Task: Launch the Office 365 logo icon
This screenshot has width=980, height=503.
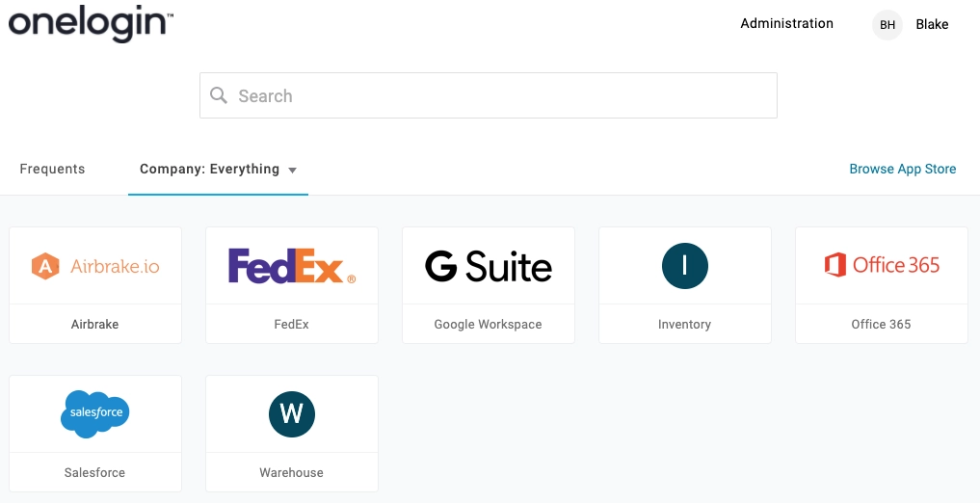Action: 882,265
